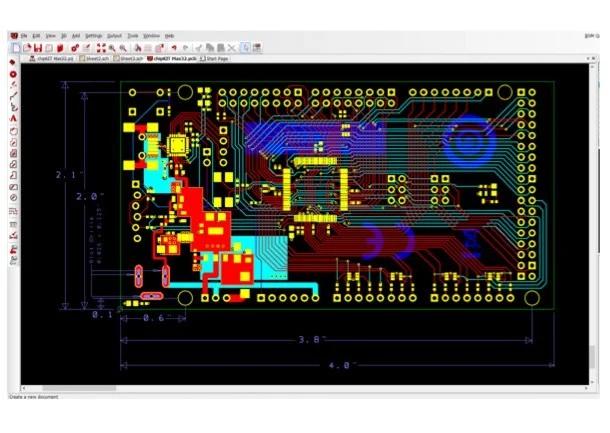Open the View menu
Screen dimensions: 610x433
[x=51, y=36]
